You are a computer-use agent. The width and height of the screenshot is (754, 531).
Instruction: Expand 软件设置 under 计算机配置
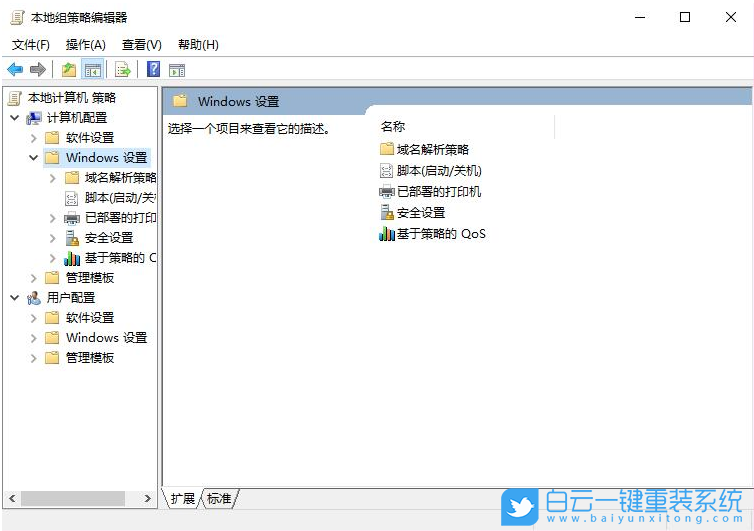[34, 139]
